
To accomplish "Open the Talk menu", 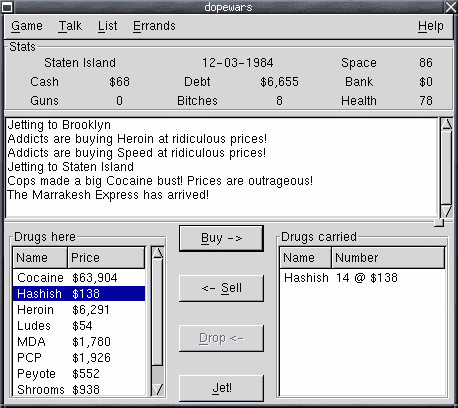I will (70, 26).
